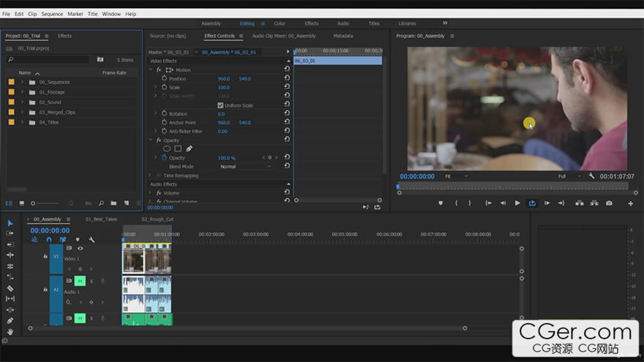Expand the 01_Footage bin
The image size is (644, 362).
click(x=22, y=92)
